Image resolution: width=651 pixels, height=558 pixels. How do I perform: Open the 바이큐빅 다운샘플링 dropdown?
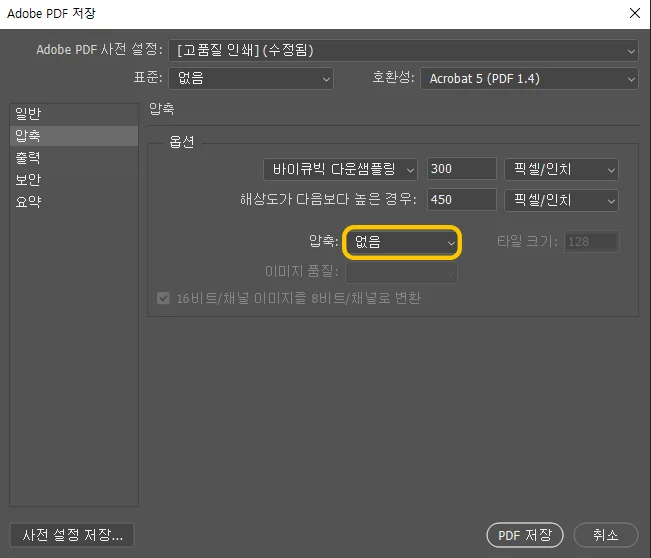(x=340, y=169)
